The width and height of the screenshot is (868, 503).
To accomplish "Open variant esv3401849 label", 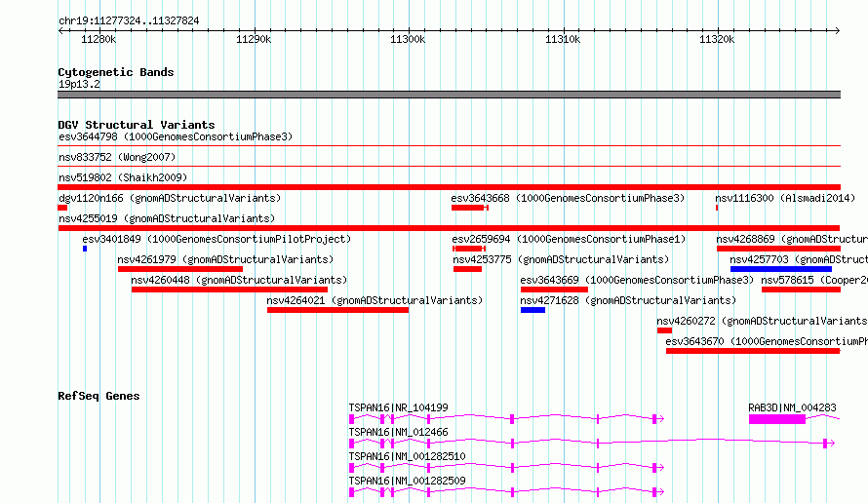I will click(x=217, y=239).
